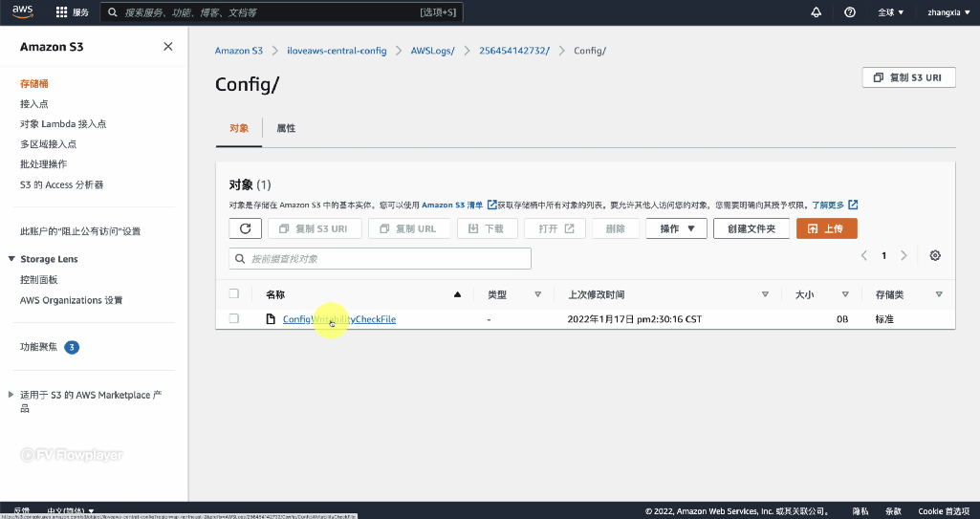Click the 下载 download button

pos(487,228)
